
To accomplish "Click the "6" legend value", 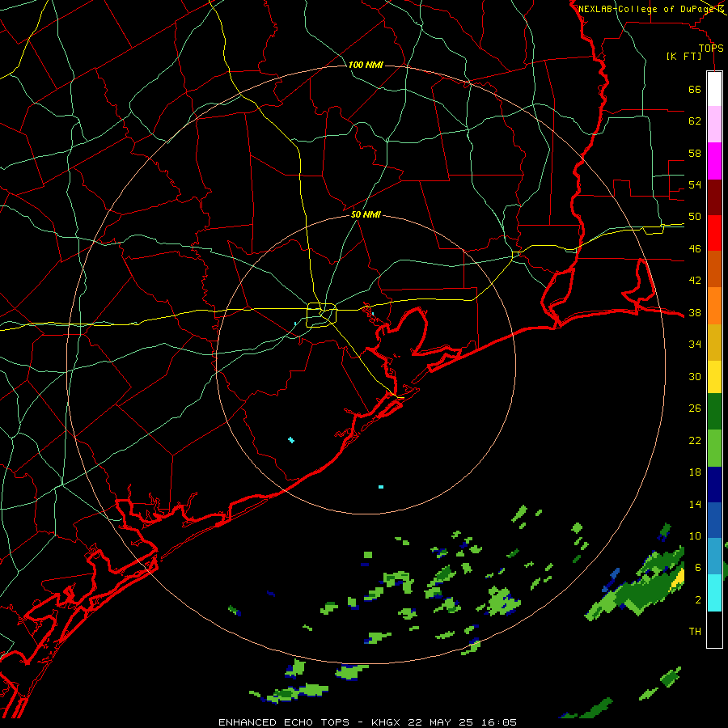I will 697,567.
